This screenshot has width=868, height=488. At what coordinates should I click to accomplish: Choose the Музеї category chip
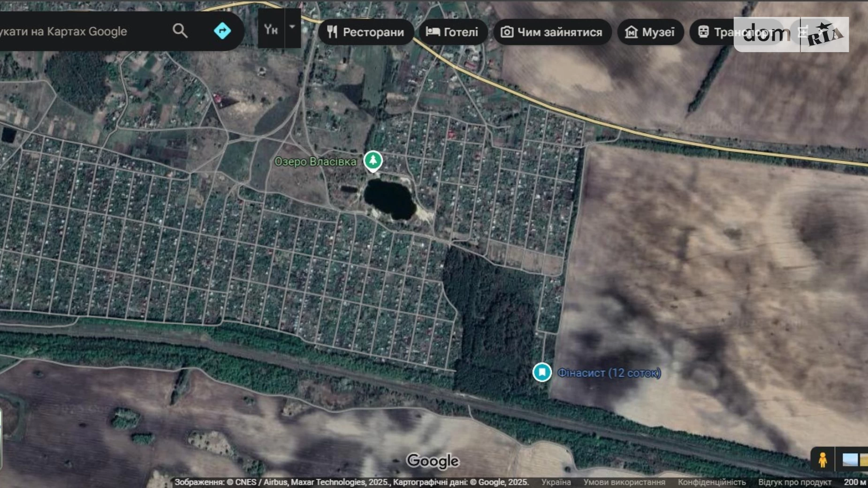(x=650, y=32)
